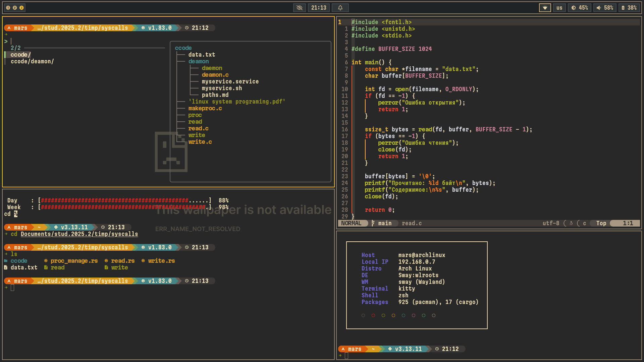Click the brightness 45% indicator
The width and height of the screenshot is (644, 362).
580,8
